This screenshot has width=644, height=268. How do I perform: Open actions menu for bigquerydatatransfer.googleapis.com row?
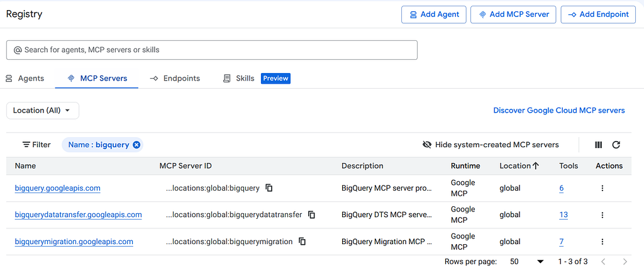[602, 215]
